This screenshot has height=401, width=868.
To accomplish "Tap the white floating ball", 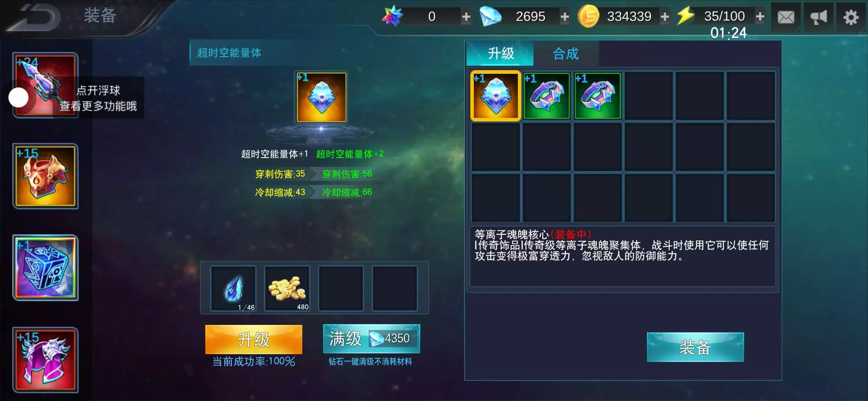I will (19, 98).
